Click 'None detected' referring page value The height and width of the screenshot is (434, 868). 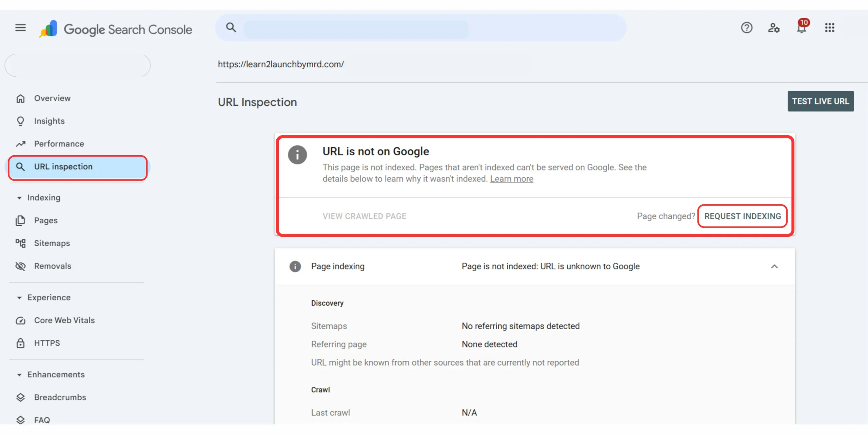489,344
